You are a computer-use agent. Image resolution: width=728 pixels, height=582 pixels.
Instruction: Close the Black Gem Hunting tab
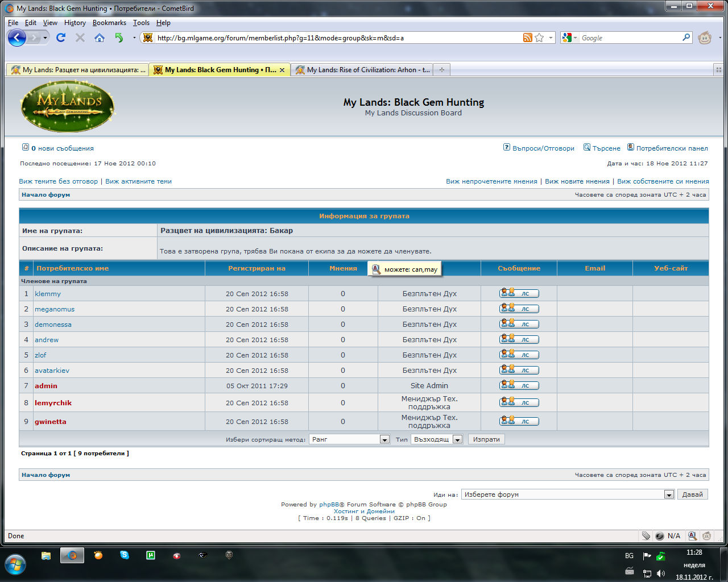click(282, 70)
